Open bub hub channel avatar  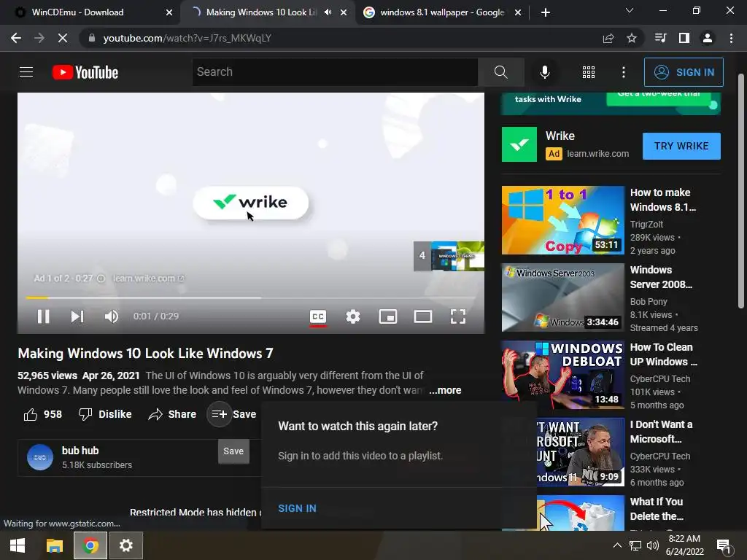40,457
